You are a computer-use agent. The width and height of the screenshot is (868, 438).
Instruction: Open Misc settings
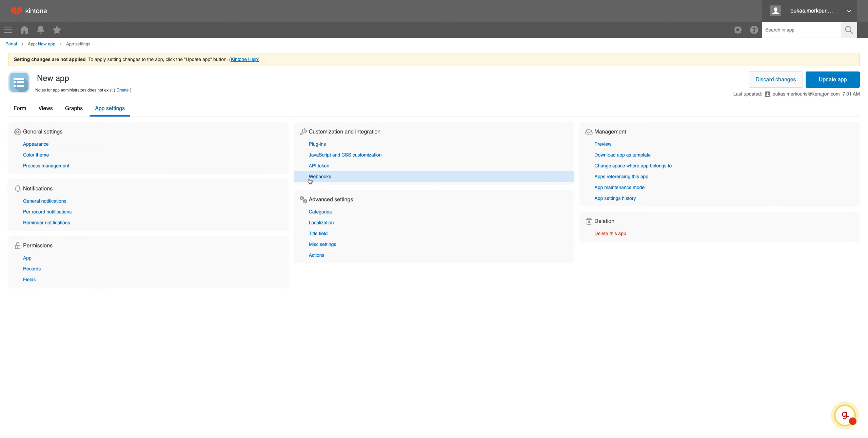322,244
